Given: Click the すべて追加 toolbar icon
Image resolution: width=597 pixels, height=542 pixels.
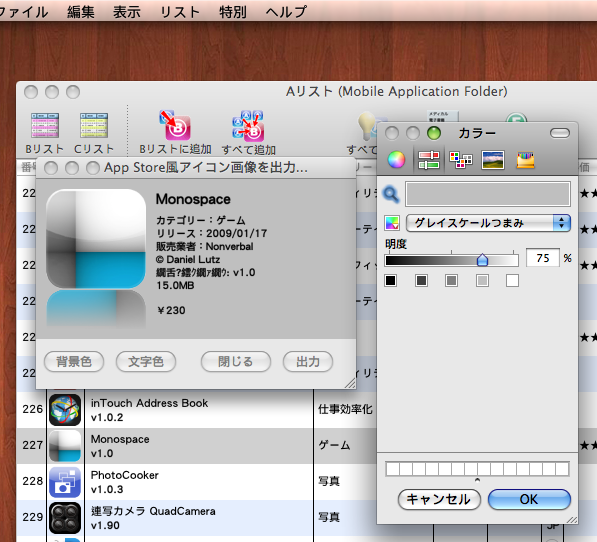Looking at the screenshot, I should [248, 125].
